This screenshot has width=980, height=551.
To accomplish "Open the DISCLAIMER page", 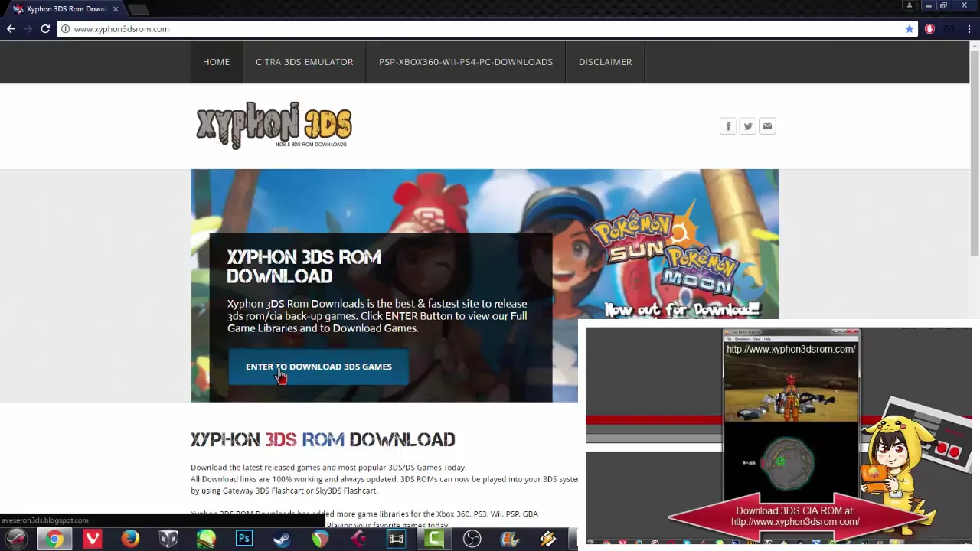I will pos(605,62).
